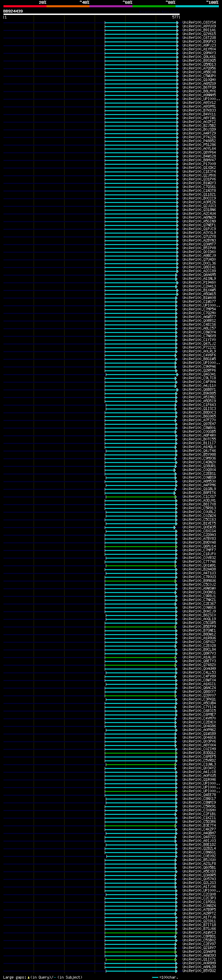Select hit label UniRef100_C1WG77
Screen dimensions: 222x980
[199, 302]
